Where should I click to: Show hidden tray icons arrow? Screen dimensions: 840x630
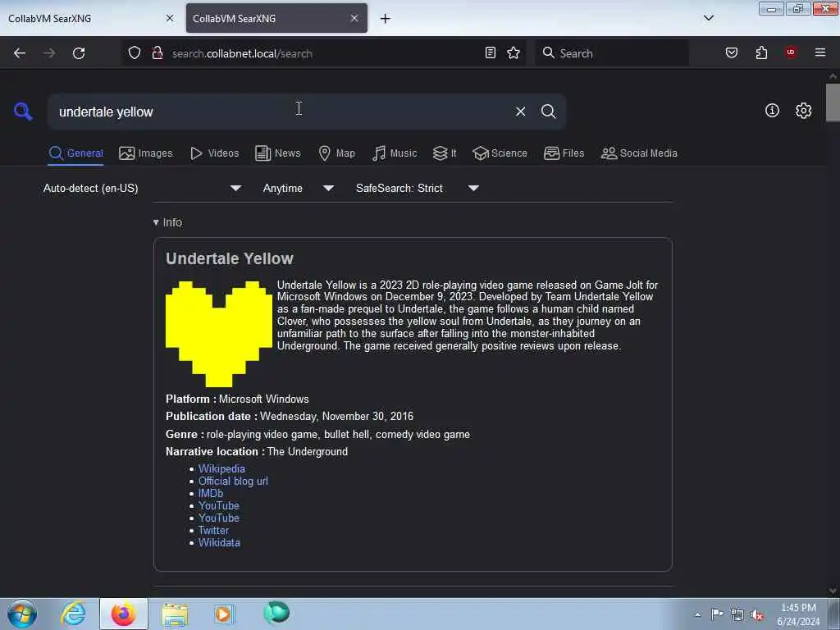tap(697, 614)
